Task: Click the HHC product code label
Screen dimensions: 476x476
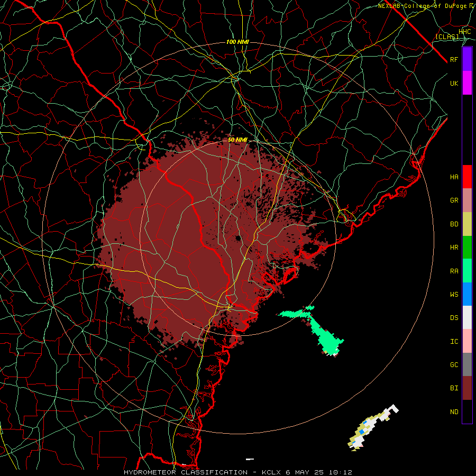Action: (x=465, y=32)
